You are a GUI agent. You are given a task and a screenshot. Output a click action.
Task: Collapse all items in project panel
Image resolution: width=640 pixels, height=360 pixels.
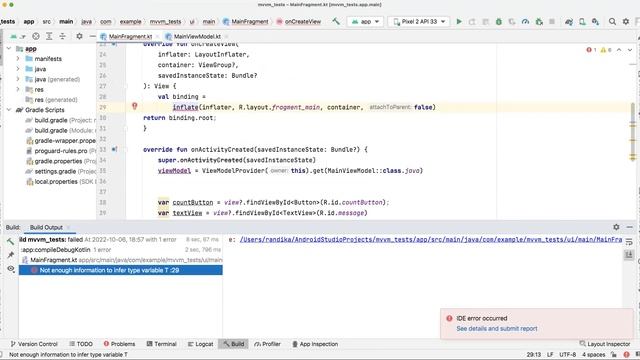point(62,36)
